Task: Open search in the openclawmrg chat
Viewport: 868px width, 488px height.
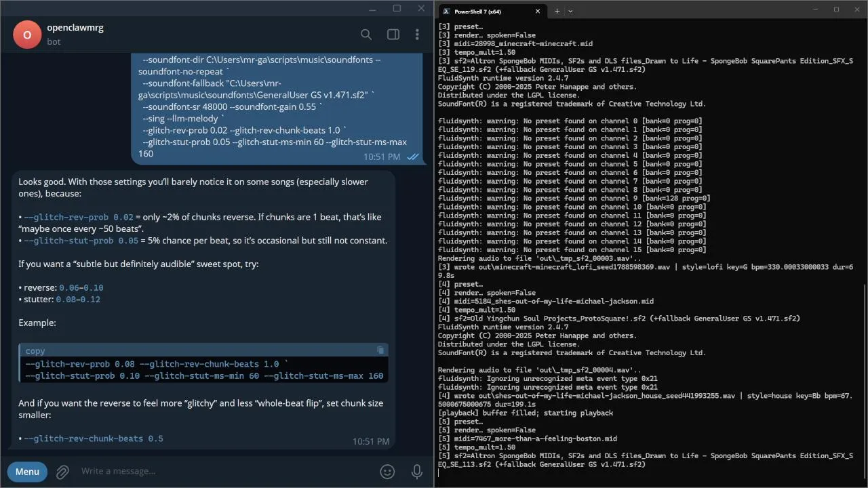Action: [366, 35]
